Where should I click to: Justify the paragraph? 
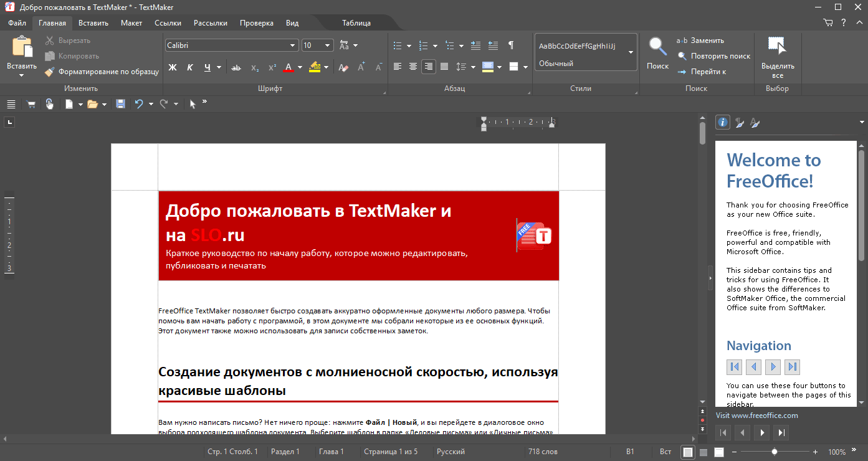coord(444,67)
